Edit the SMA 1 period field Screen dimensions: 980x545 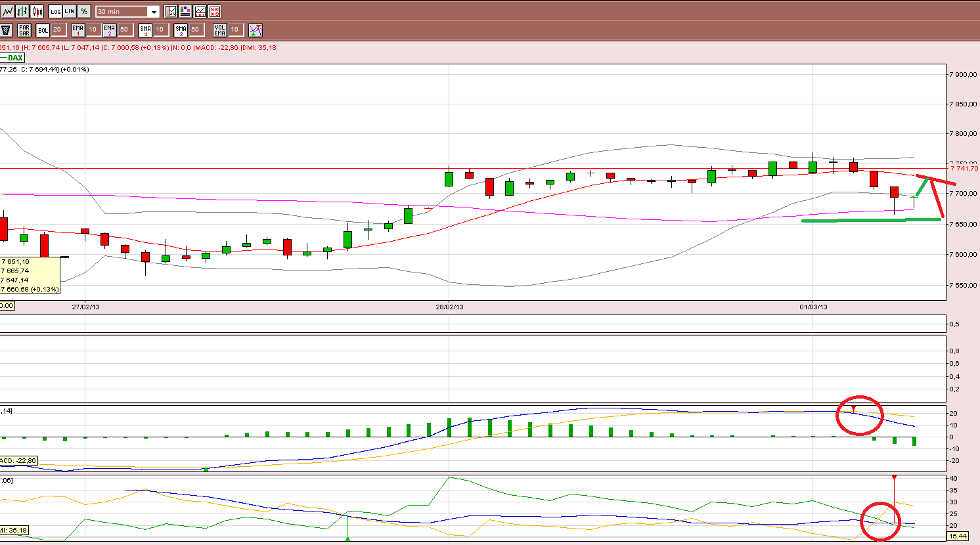point(161,30)
